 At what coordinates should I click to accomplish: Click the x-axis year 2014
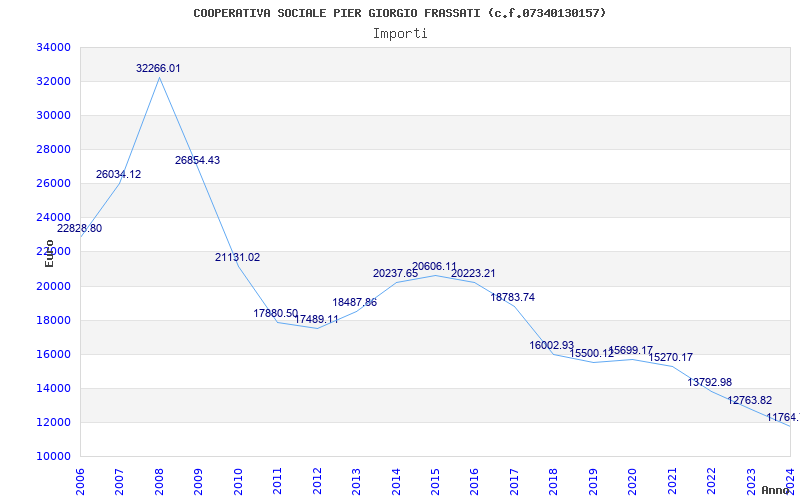coord(396,481)
